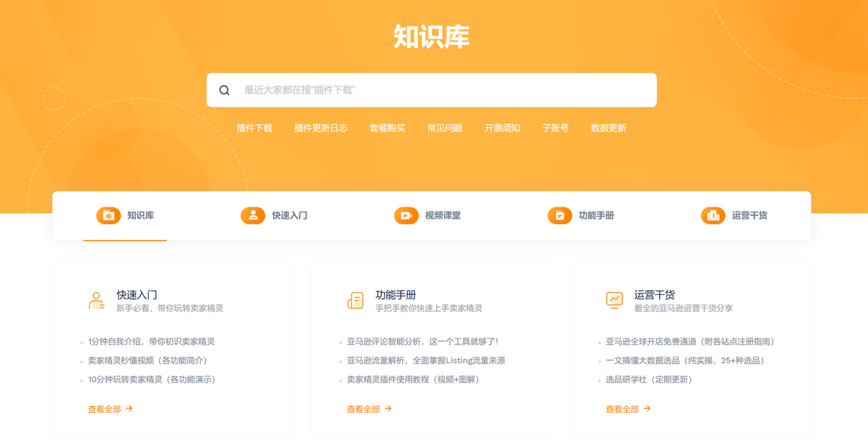Open article 1分钟自我介绍，带你初识卖家精灵

click(x=151, y=342)
